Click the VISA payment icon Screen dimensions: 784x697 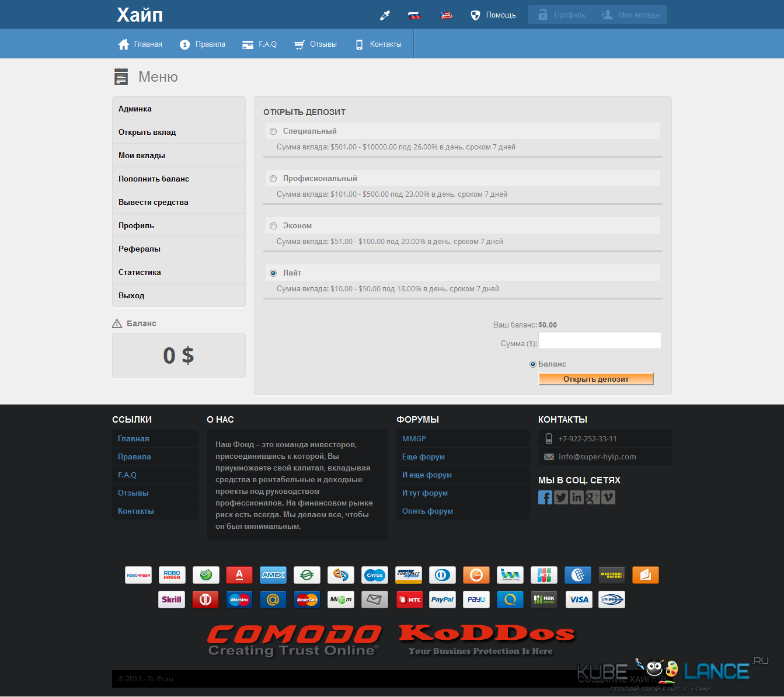click(579, 600)
